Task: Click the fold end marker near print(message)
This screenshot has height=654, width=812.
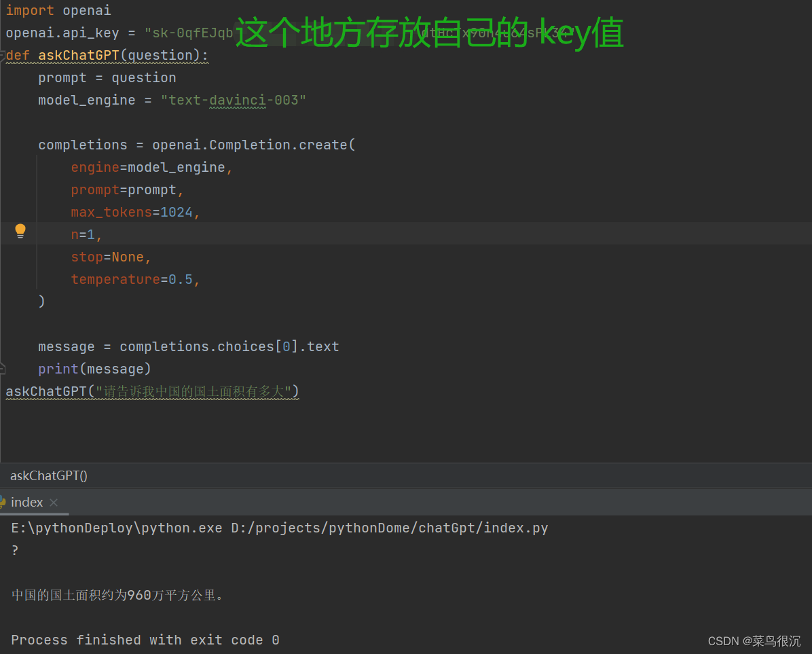Action: (2, 369)
